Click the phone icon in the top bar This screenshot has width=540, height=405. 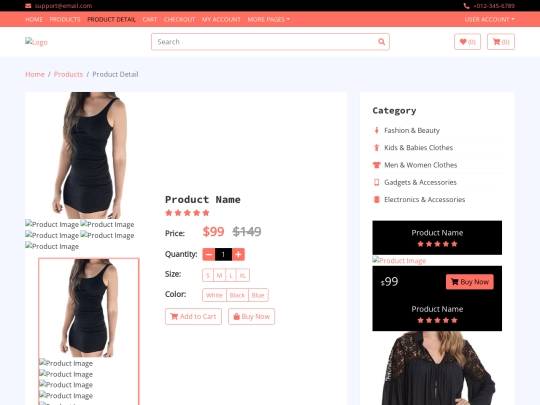click(x=466, y=6)
